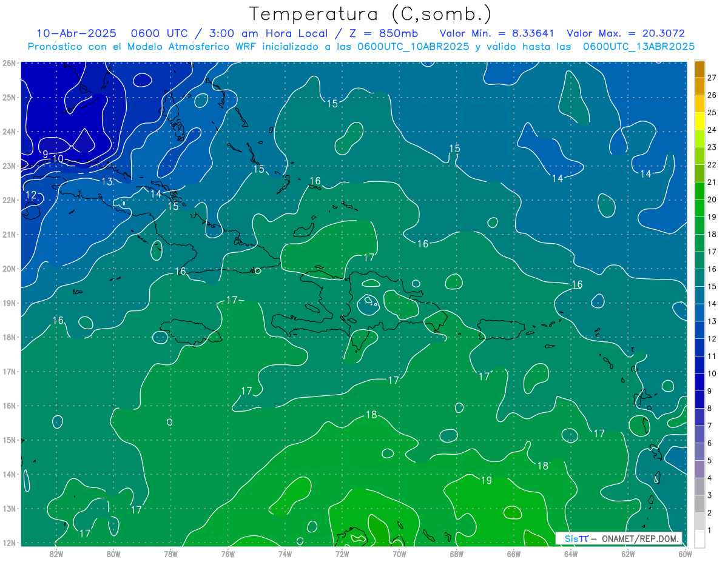The width and height of the screenshot is (728, 562).
Task: Pick the yellow swatch between 24 and 25
Action: [699, 121]
